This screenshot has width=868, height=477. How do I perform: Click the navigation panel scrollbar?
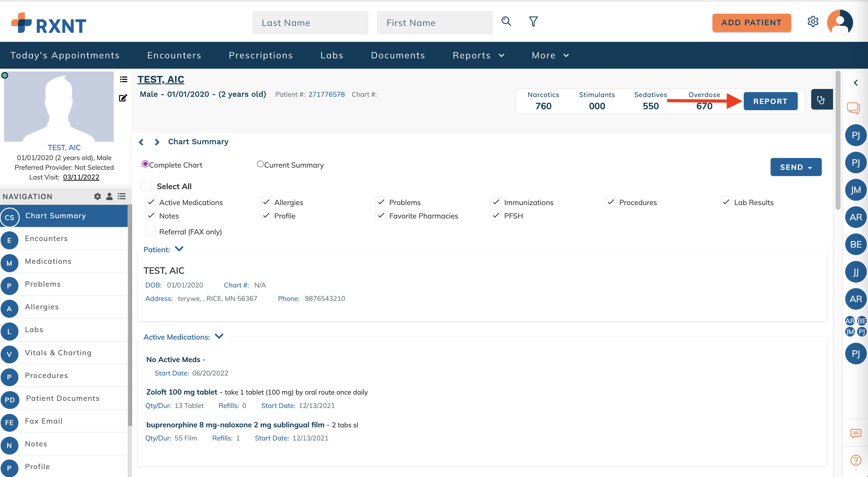tap(130, 315)
